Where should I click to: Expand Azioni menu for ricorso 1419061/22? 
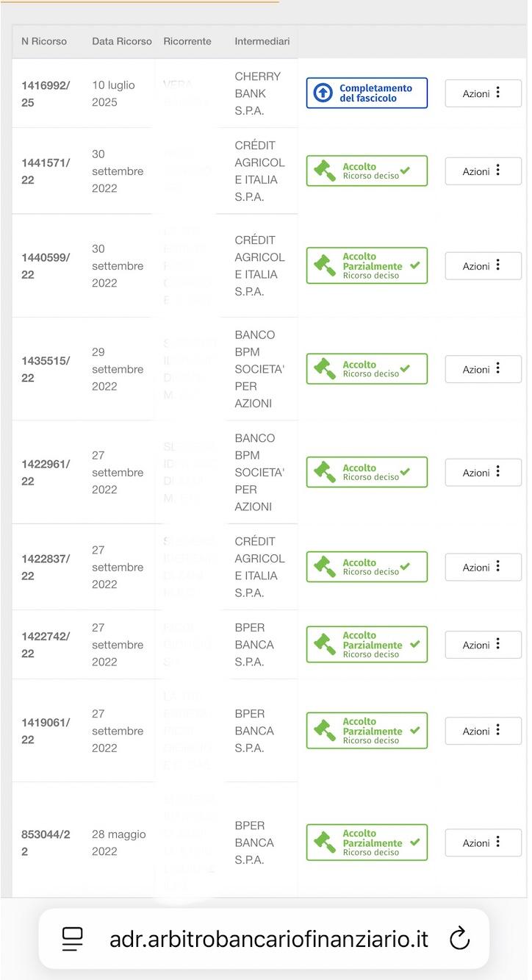(483, 731)
